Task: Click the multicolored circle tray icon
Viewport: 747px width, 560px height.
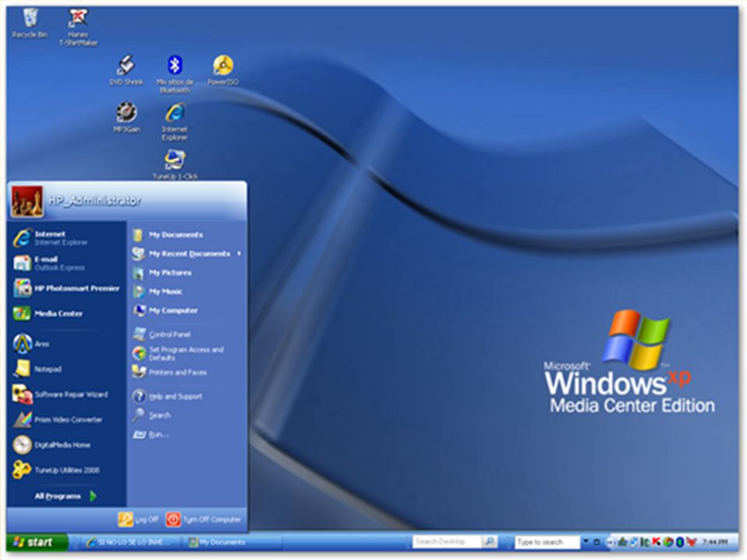Action: pyautogui.click(x=668, y=542)
